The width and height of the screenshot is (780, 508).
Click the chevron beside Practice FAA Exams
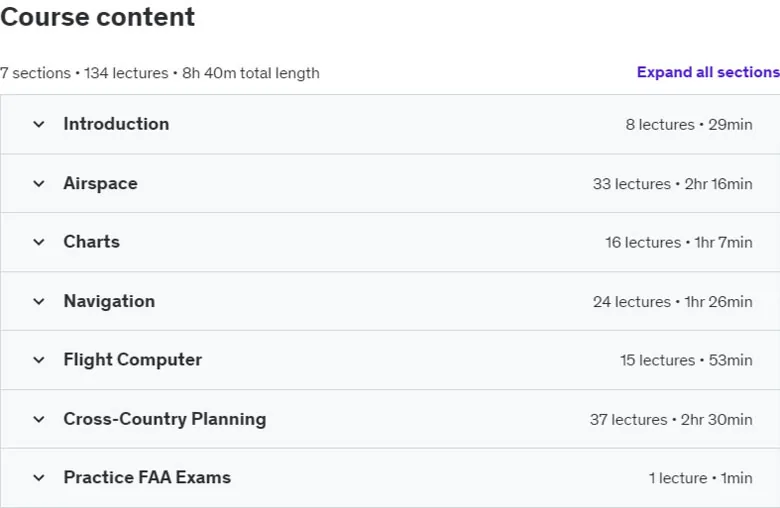(39, 478)
